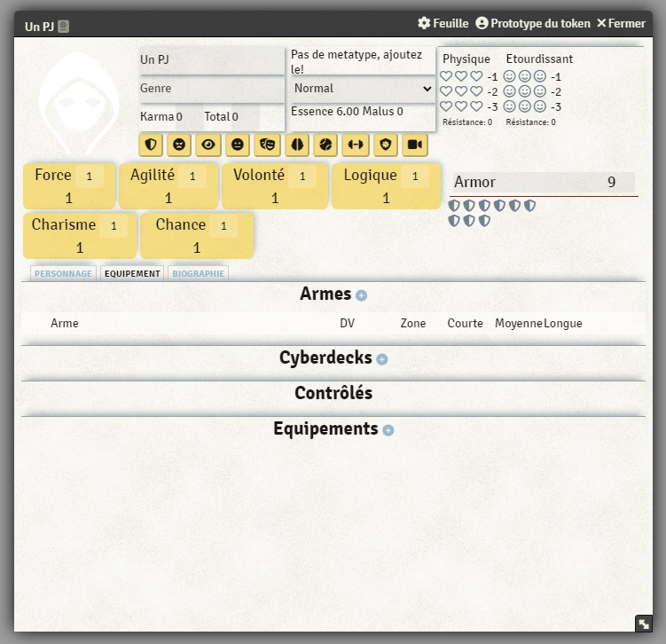
Task: Click the Genre input field
Action: tap(211, 89)
